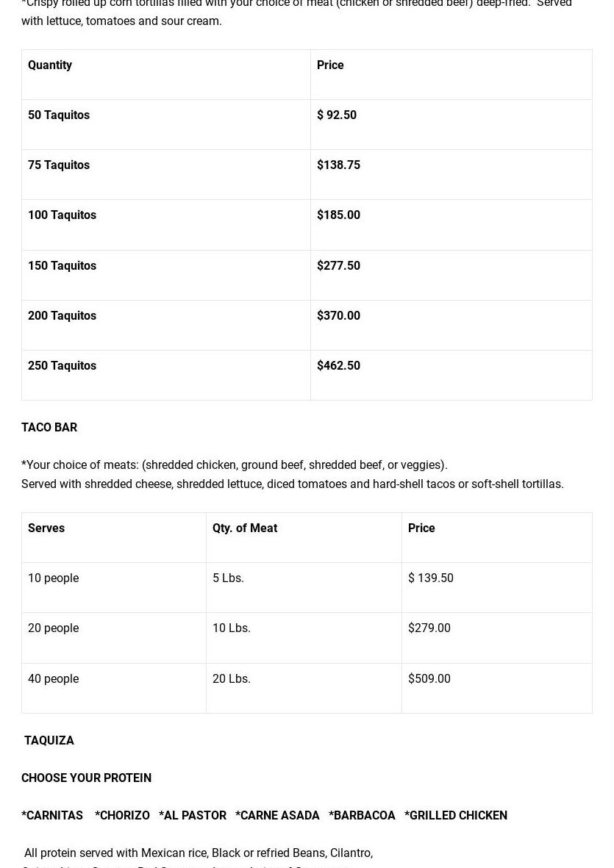614x868 pixels.
Task: Click the 100 Taquitos quantity cell
Action: coord(62,215)
